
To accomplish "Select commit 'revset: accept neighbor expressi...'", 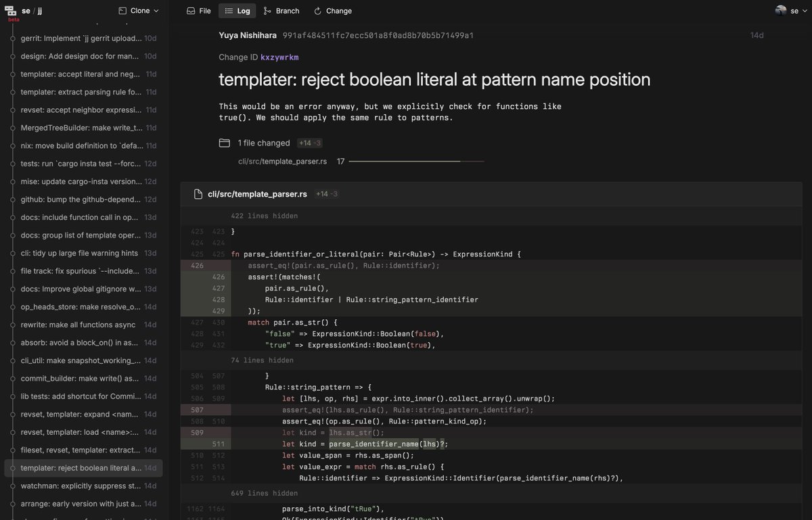I will [x=84, y=110].
